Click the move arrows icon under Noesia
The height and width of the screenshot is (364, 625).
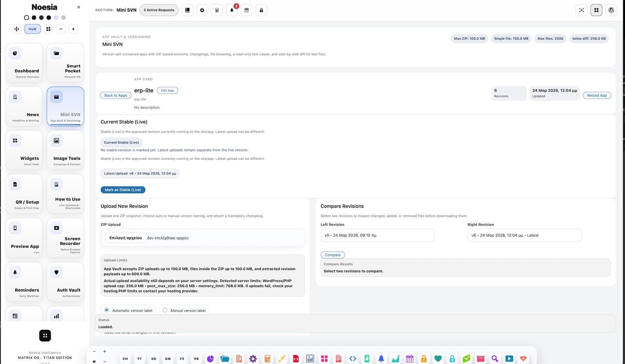point(16,29)
